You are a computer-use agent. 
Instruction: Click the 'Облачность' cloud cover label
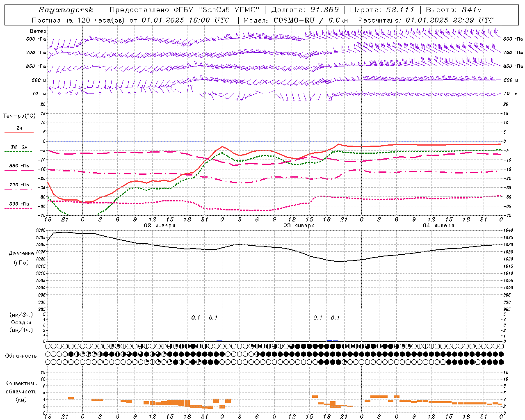[21, 356]
